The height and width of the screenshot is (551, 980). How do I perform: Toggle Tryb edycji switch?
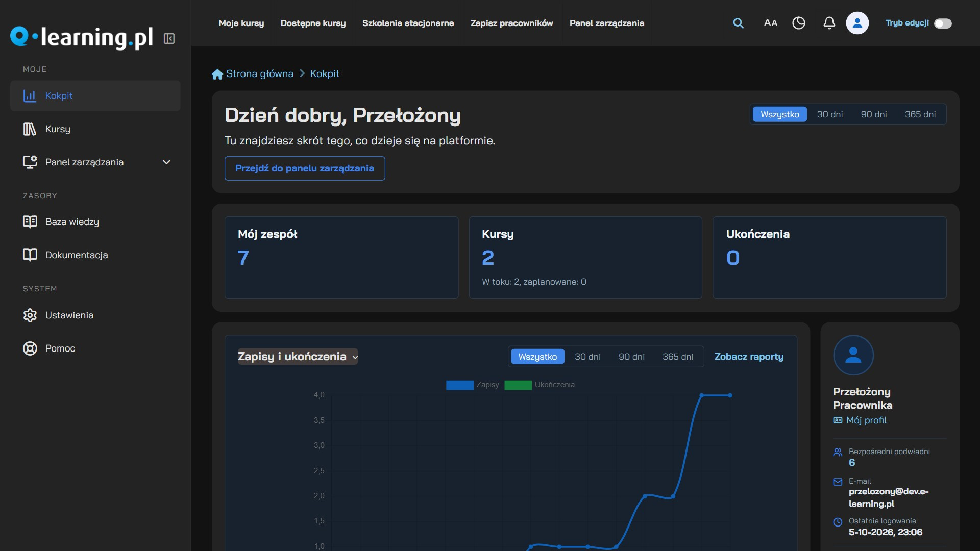coord(943,23)
